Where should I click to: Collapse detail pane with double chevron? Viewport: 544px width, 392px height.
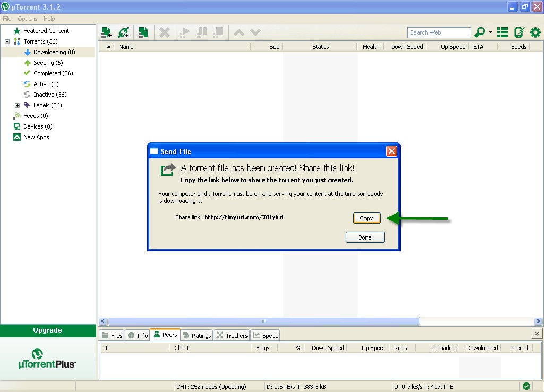pyautogui.click(x=537, y=334)
